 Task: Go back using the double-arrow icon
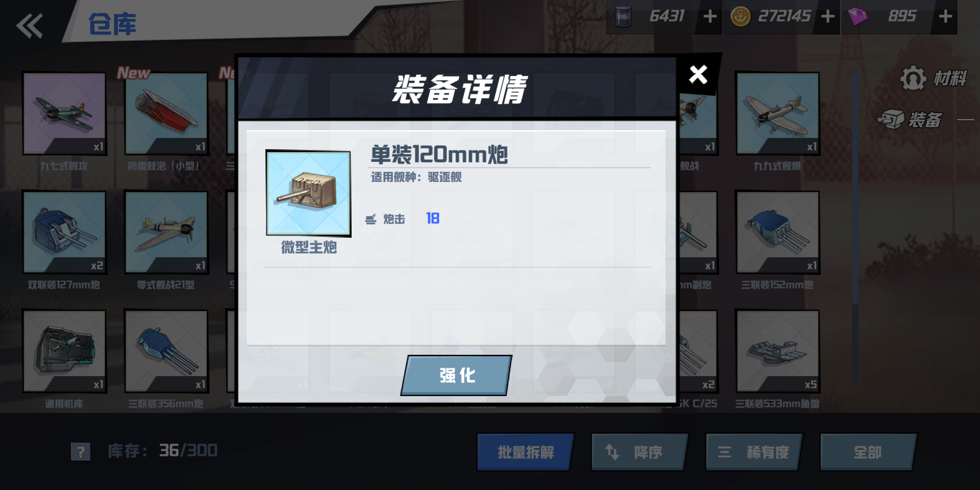tap(29, 26)
